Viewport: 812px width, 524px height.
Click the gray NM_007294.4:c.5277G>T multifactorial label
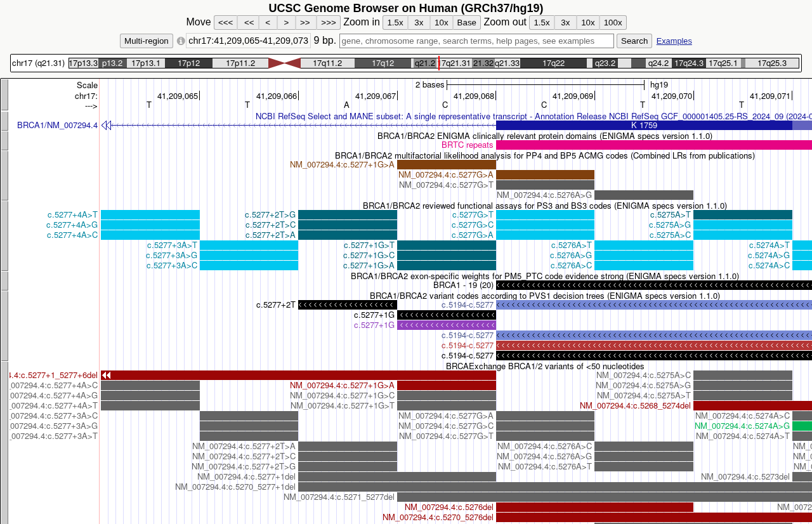coord(446,185)
